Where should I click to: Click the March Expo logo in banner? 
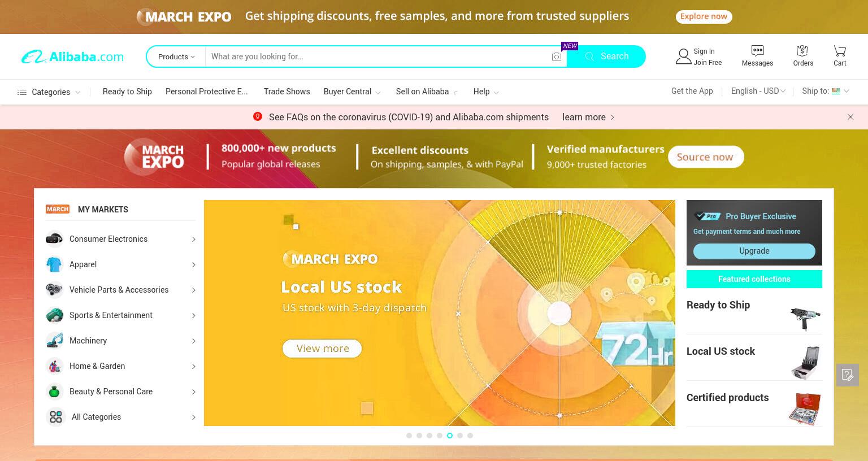pos(154,156)
